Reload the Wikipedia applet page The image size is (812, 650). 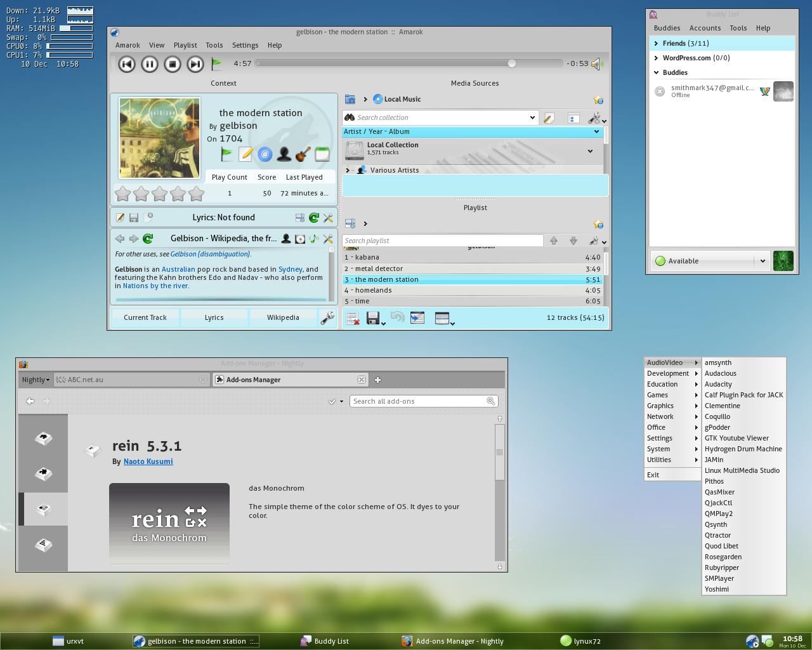[148, 239]
